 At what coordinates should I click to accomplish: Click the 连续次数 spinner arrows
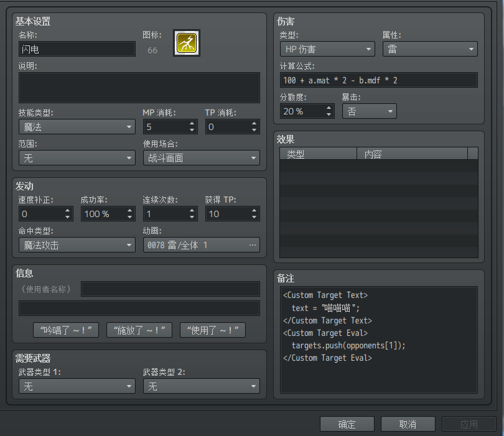(192, 214)
